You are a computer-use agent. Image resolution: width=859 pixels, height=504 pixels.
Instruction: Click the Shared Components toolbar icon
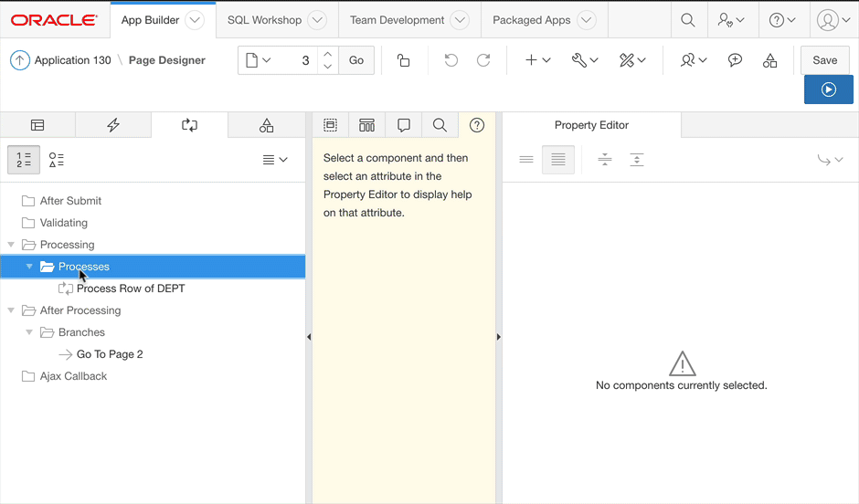click(x=769, y=60)
